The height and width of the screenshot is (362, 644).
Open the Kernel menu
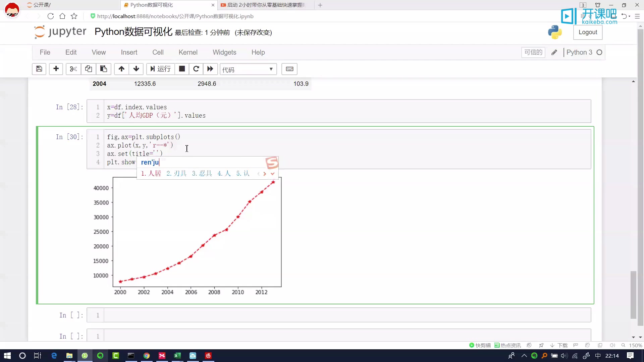(188, 52)
